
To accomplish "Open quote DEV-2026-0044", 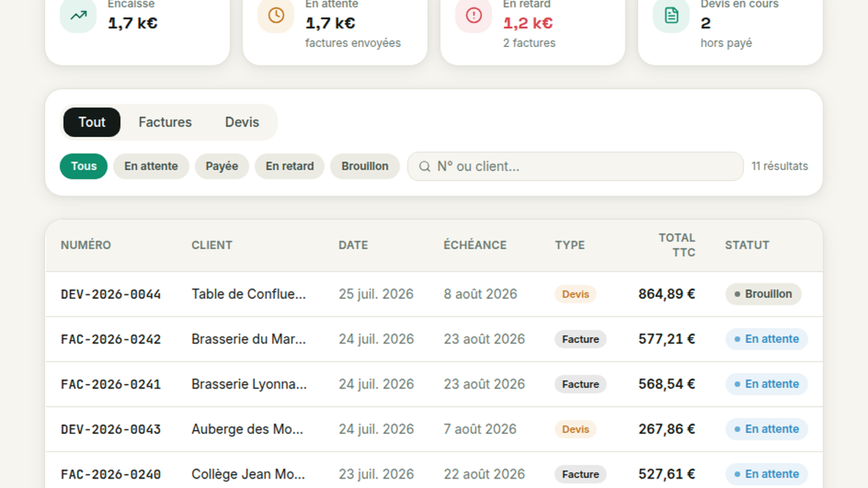I will 111,295.
